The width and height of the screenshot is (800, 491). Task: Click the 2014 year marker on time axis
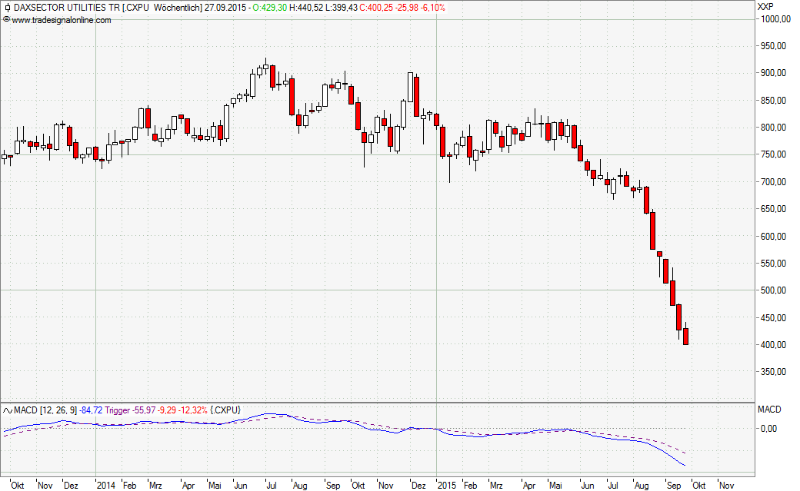pos(106,484)
